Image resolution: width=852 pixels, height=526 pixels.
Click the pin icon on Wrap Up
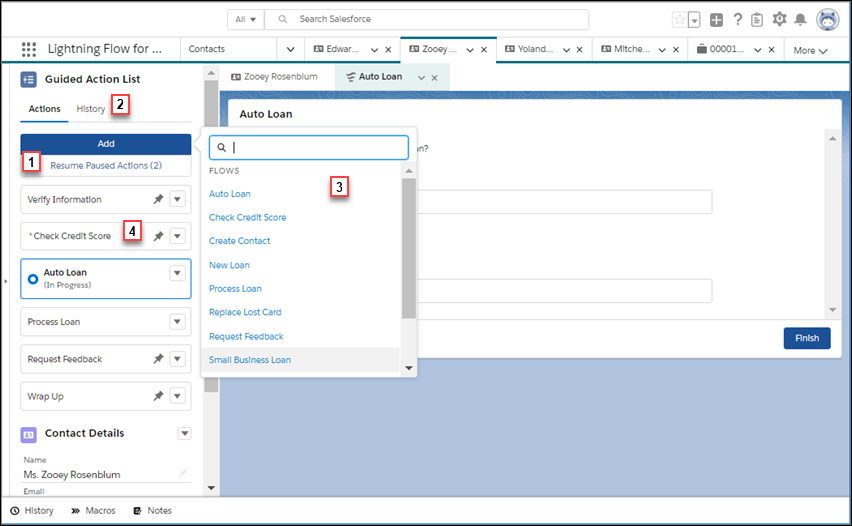[x=158, y=396]
